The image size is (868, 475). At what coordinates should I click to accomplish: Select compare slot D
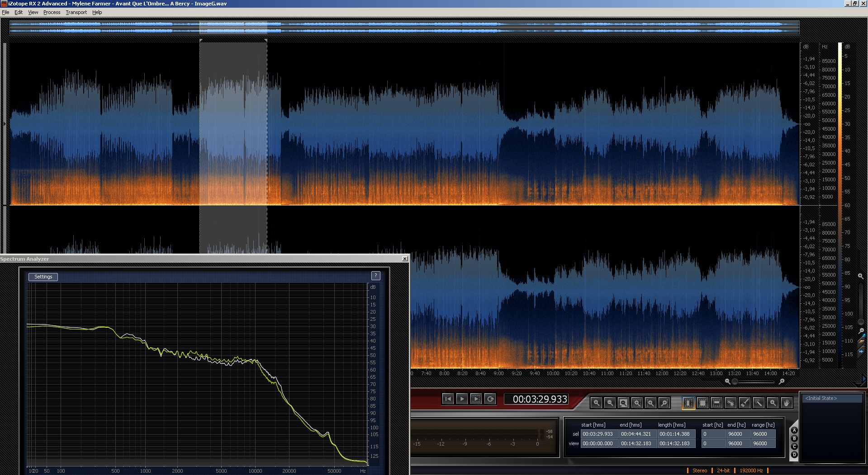pos(794,455)
